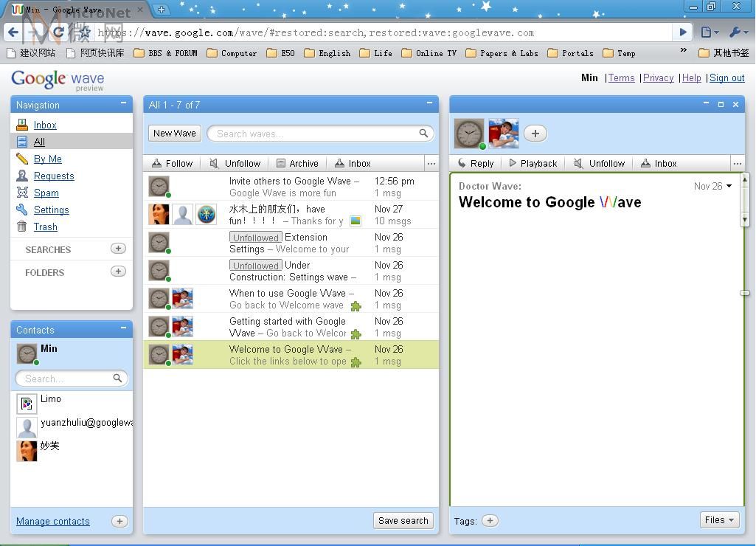The height and width of the screenshot is (546, 756).
Task: Open the Invite others to Google Wave wave
Action: click(291, 187)
